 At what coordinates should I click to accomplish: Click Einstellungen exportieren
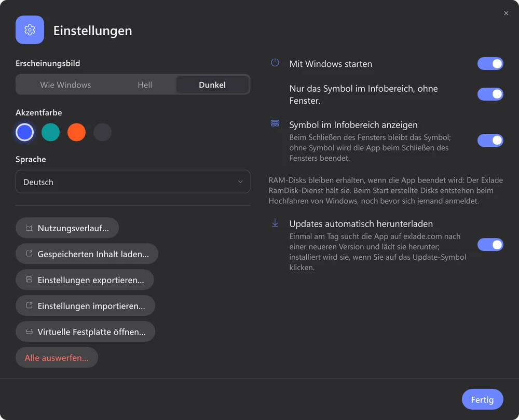tap(85, 279)
